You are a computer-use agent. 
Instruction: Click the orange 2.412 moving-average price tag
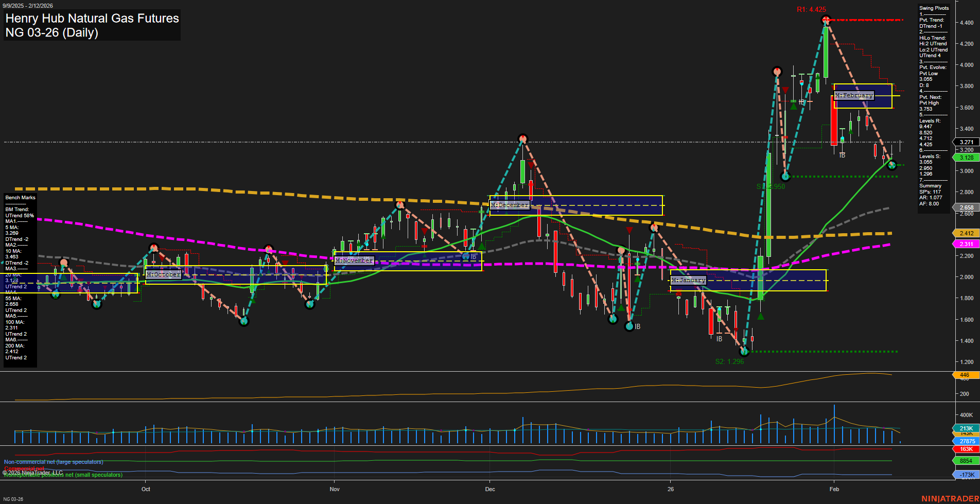click(x=966, y=232)
